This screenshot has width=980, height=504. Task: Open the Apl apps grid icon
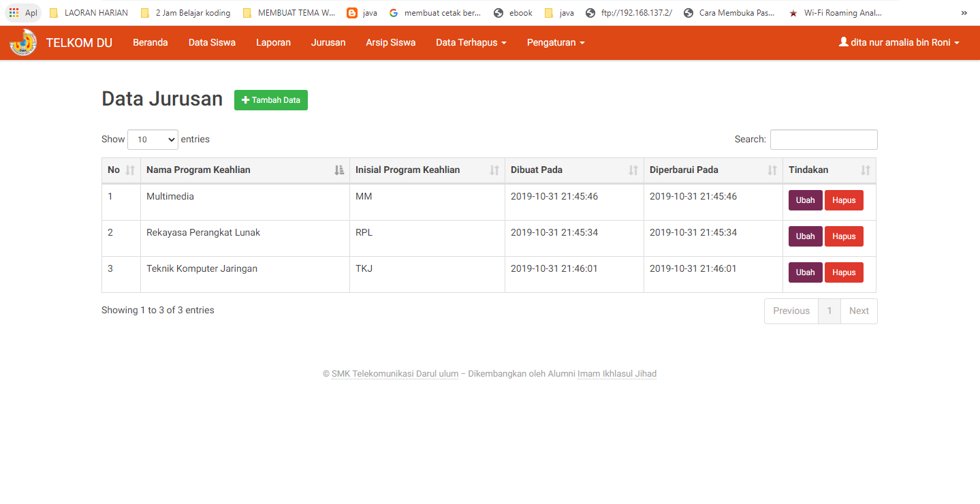click(x=23, y=12)
